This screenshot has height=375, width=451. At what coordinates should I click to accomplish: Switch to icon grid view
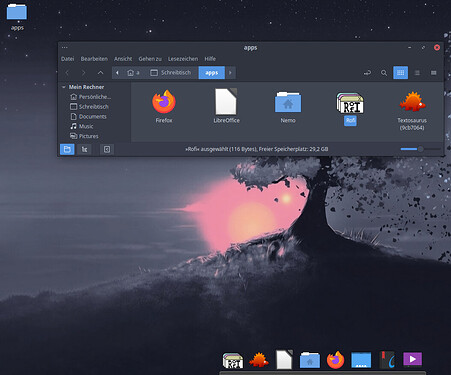click(400, 73)
